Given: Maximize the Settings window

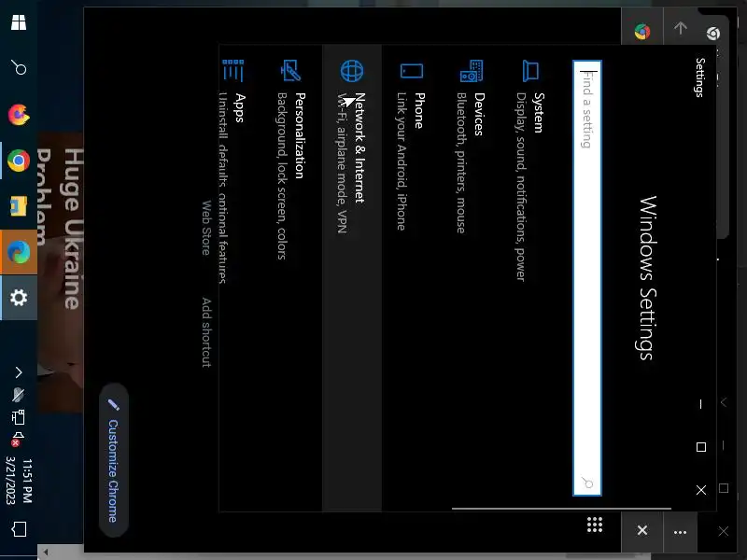Looking at the screenshot, I should click(701, 447).
